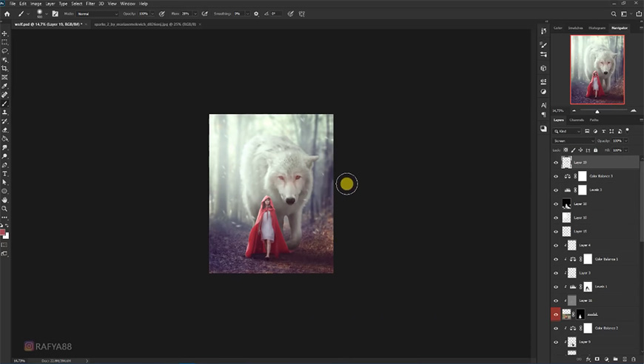Open the File menu
The height and width of the screenshot is (364, 644).
point(13,4)
